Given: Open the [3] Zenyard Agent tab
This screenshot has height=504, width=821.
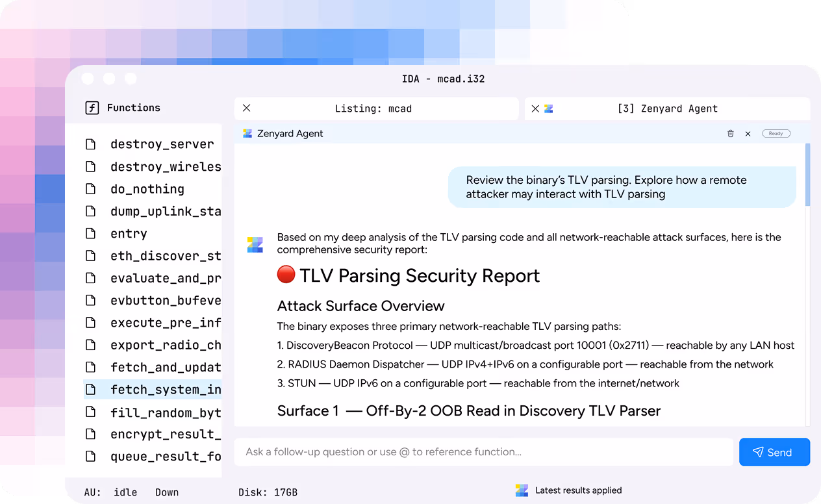Looking at the screenshot, I should tap(668, 108).
